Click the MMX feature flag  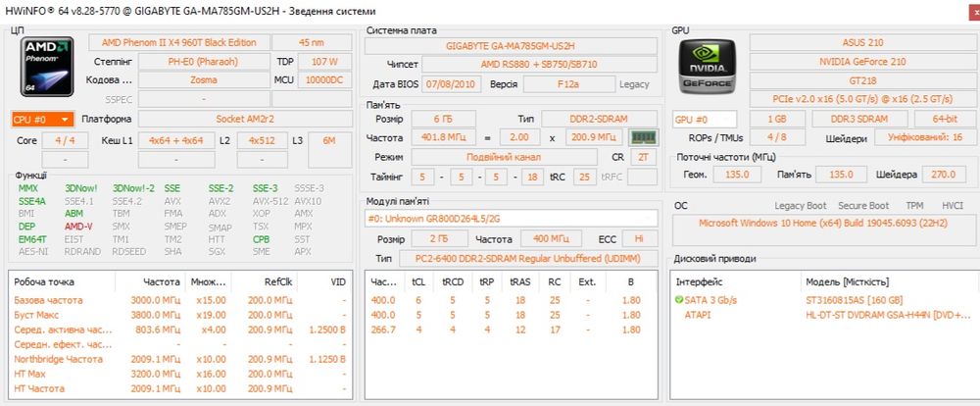coord(28,188)
